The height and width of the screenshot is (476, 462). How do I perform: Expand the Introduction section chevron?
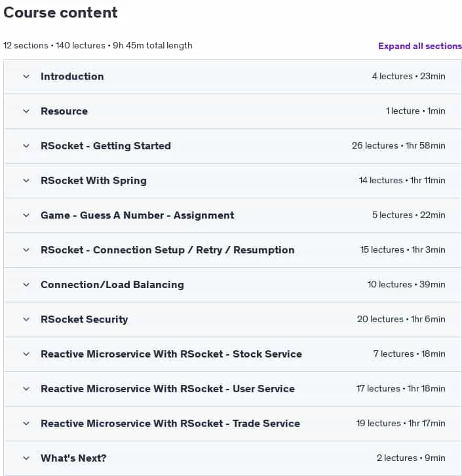[26, 77]
